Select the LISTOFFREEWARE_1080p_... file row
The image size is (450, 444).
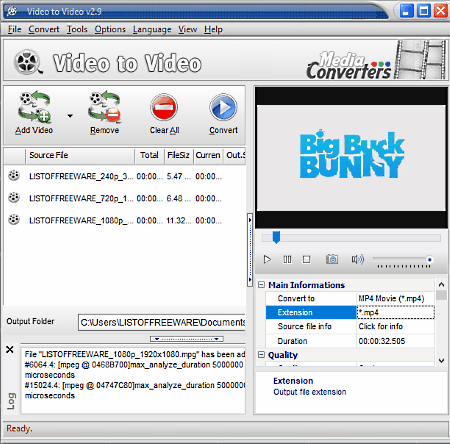click(125, 220)
